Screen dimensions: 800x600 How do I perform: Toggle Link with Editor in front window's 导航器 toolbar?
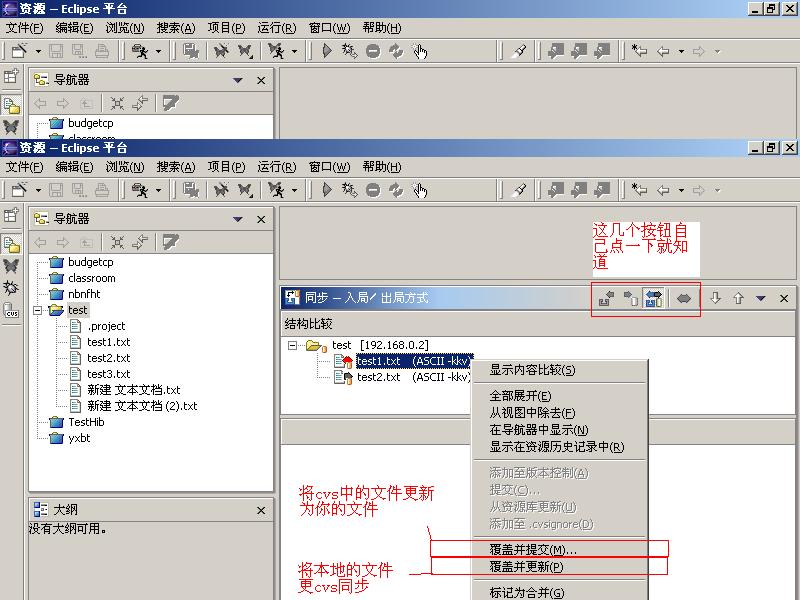[x=140, y=243]
